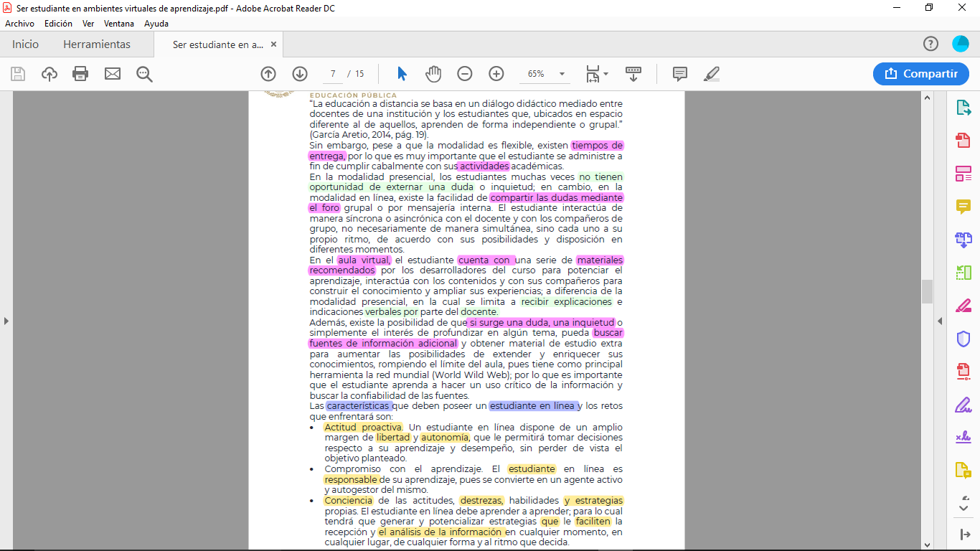Select the highlighter pen tool
Image resolution: width=980 pixels, height=551 pixels.
coord(711,74)
